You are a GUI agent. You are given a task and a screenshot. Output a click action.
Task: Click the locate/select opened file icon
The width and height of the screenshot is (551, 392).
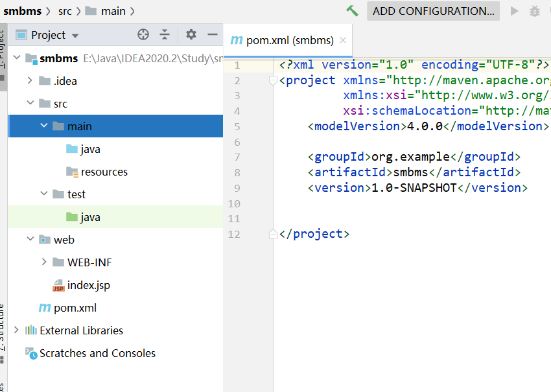[143, 35]
